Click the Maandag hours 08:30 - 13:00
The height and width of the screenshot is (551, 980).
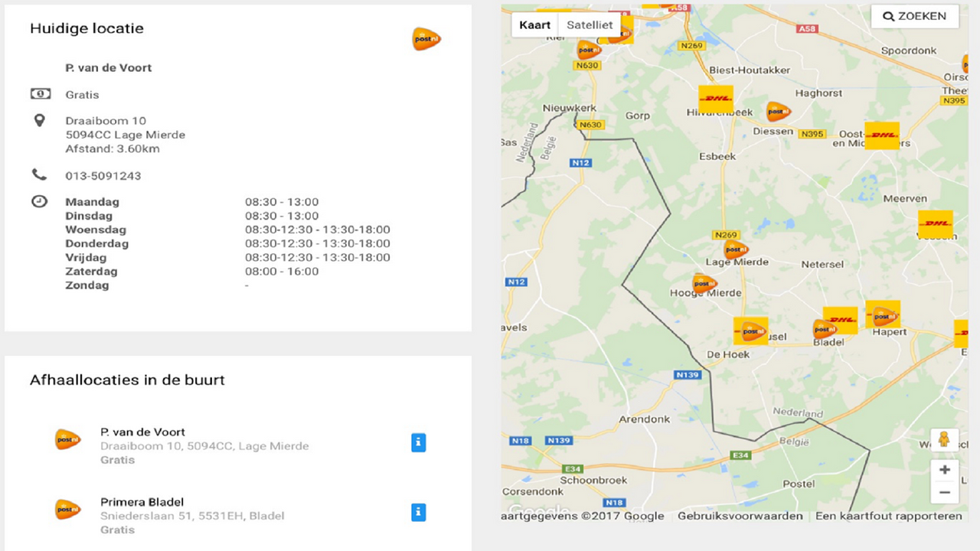[282, 202]
